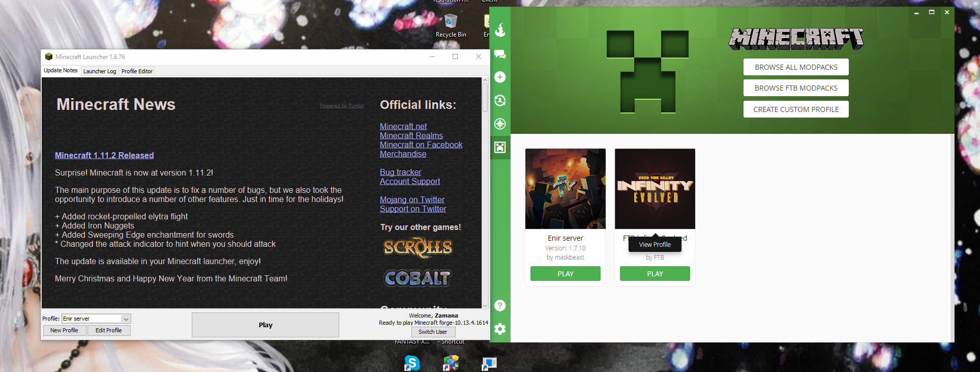Switch to the Profile Editor tab
This screenshot has width=980, height=372.
click(x=137, y=71)
